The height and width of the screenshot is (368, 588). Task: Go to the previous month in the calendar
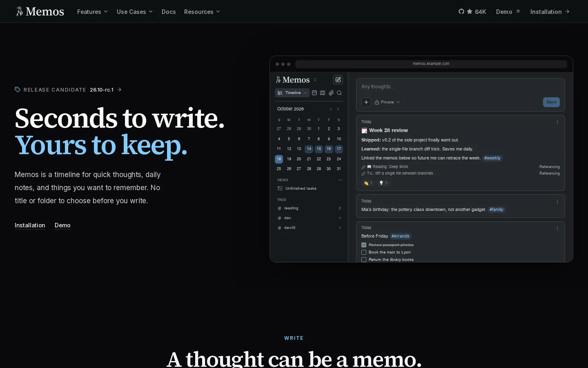(x=331, y=109)
